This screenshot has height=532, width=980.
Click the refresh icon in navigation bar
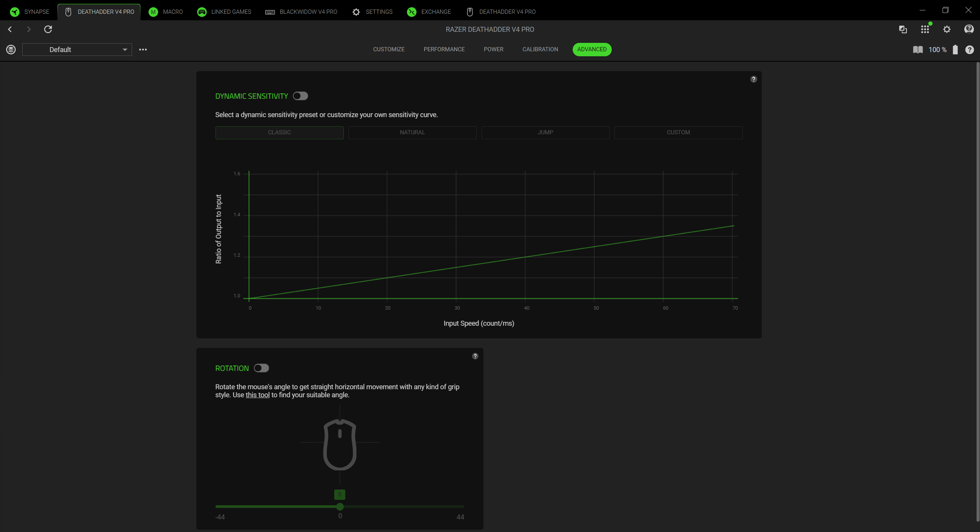click(x=48, y=29)
